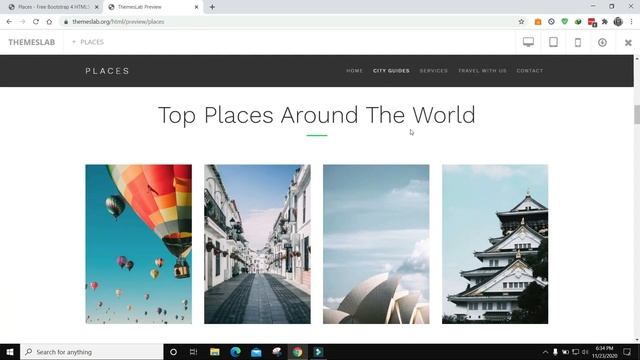The height and width of the screenshot is (360, 640).
Task: Launch Microsoft Edge from taskbar
Action: tap(235, 352)
